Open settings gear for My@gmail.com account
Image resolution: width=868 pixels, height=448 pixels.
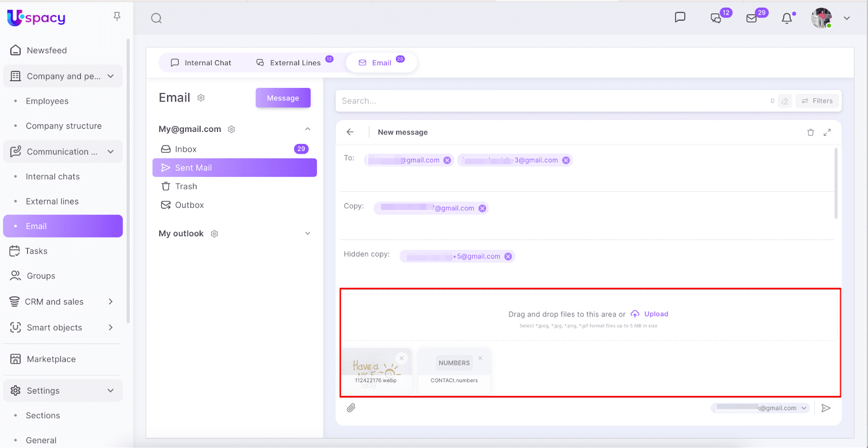232,129
